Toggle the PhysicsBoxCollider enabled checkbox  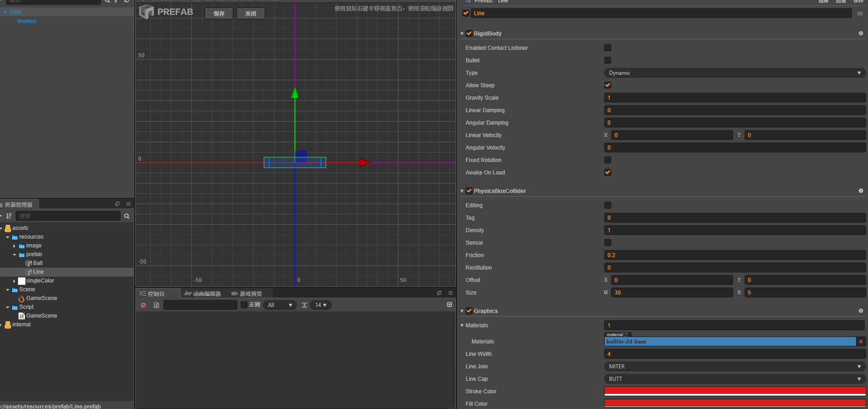(469, 191)
